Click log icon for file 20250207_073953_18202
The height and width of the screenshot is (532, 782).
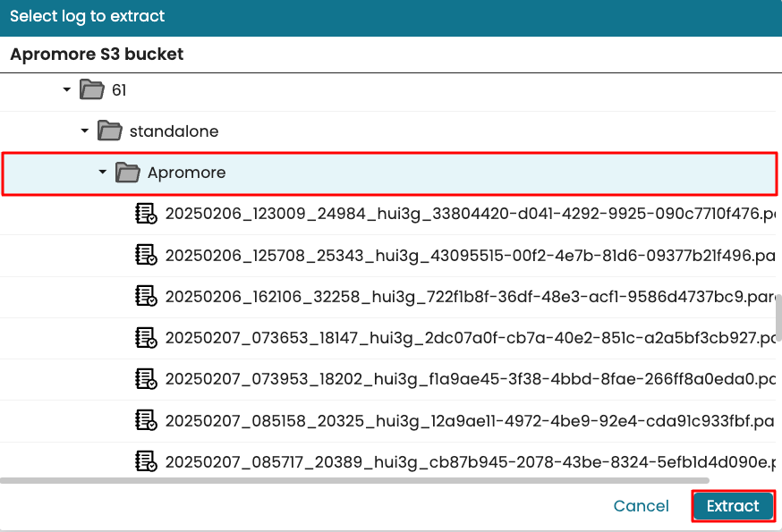(146, 378)
